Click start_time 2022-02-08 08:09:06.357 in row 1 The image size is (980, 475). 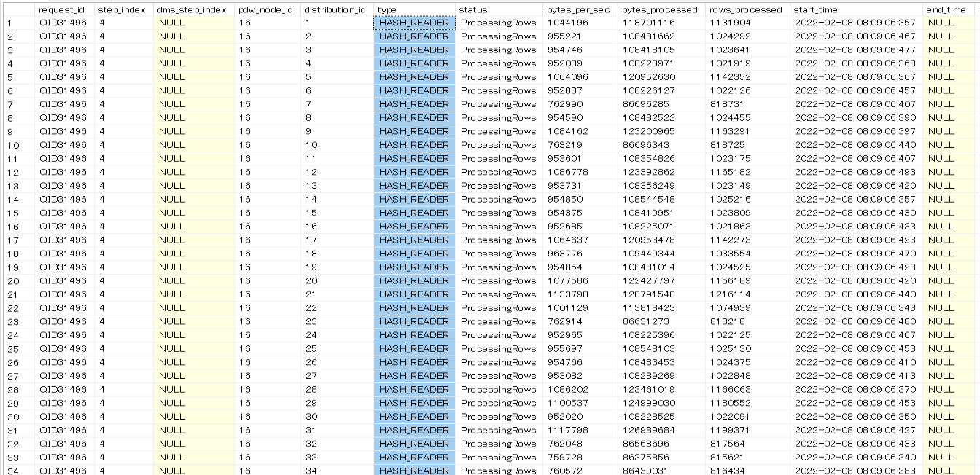click(855, 23)
